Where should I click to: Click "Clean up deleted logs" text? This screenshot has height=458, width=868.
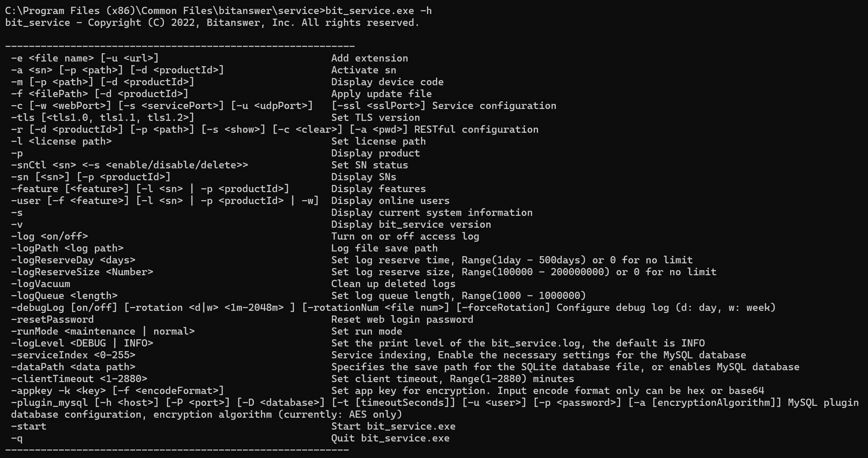393,284
